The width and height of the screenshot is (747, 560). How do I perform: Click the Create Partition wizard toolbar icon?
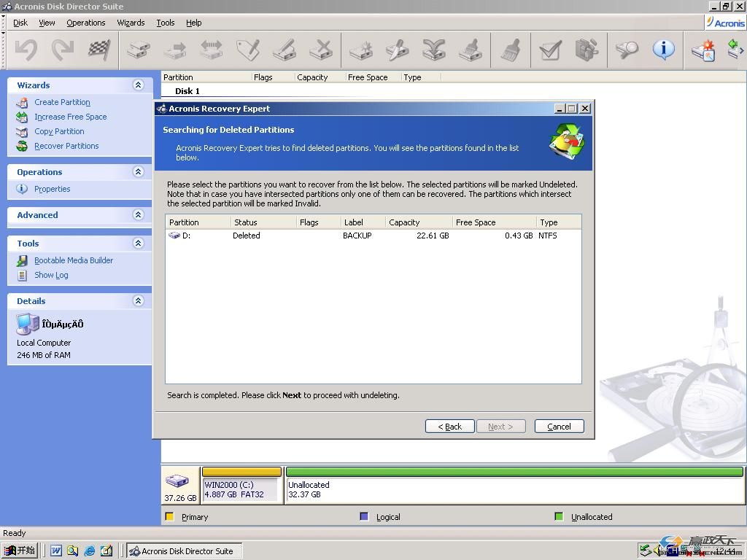(360, 50)
